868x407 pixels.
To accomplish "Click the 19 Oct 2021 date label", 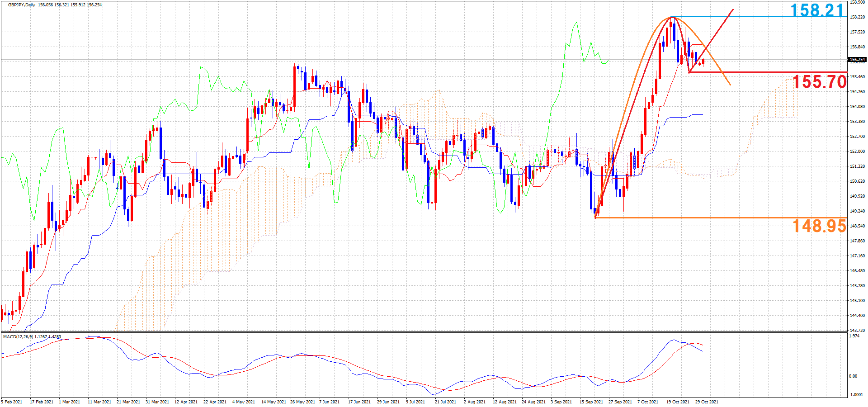I will 678,402.
